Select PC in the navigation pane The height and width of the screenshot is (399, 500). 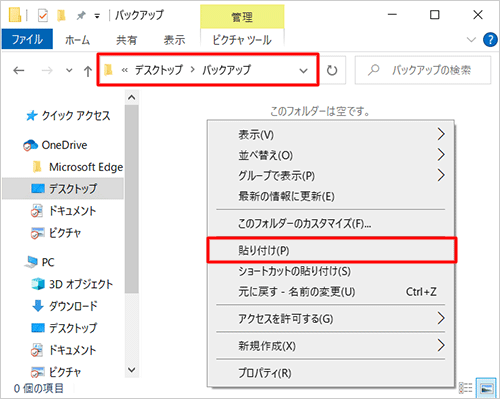[48, 262]
